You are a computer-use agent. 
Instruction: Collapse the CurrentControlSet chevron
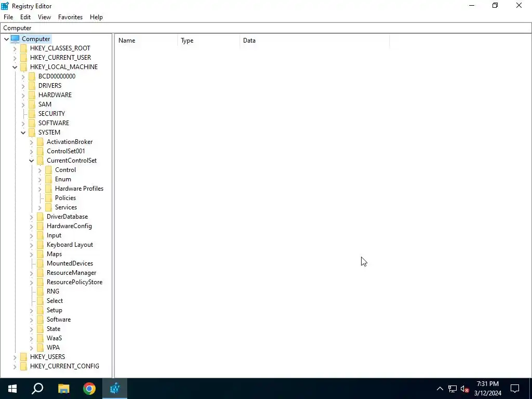(x=31, y=161)
